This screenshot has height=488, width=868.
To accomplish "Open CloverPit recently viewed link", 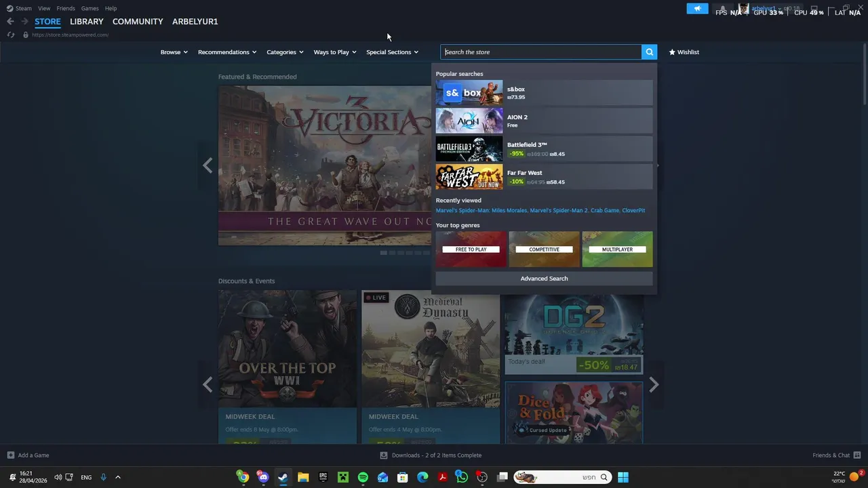I will 633,210.
